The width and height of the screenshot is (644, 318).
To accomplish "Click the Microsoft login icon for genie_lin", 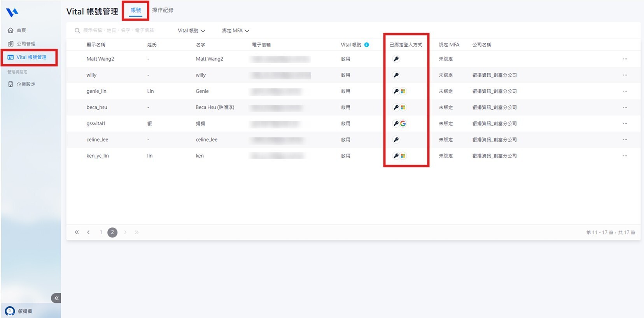I will click(403, 91).
